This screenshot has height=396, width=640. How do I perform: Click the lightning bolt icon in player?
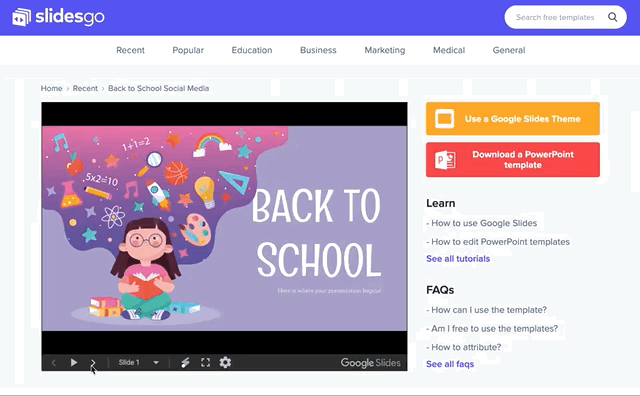point(185,363)
